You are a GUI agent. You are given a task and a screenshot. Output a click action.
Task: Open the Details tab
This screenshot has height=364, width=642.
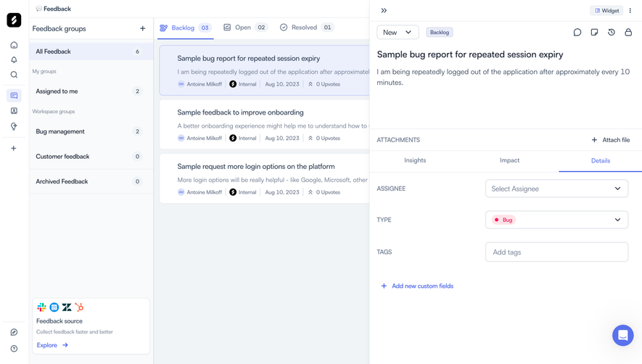click(600, 161)
